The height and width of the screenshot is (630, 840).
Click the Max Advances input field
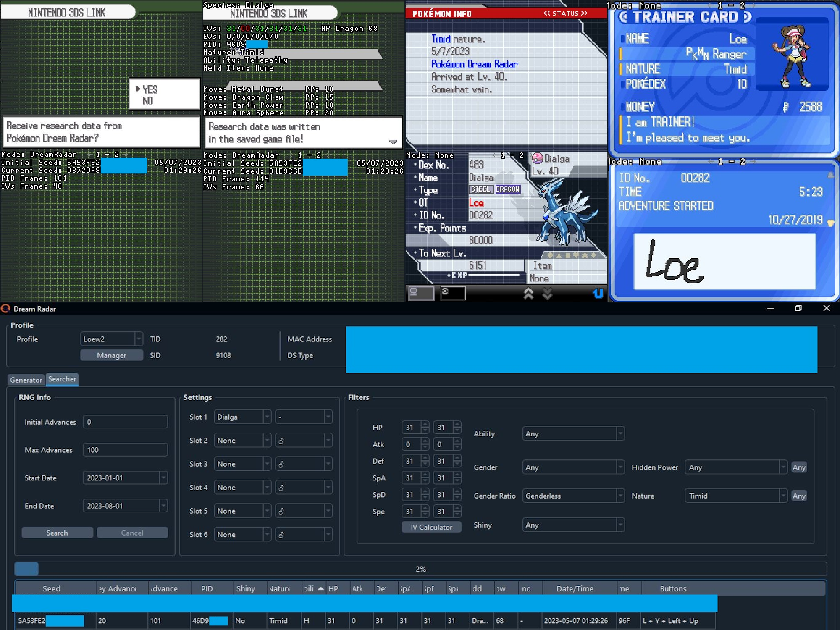[x=125, y=450]
